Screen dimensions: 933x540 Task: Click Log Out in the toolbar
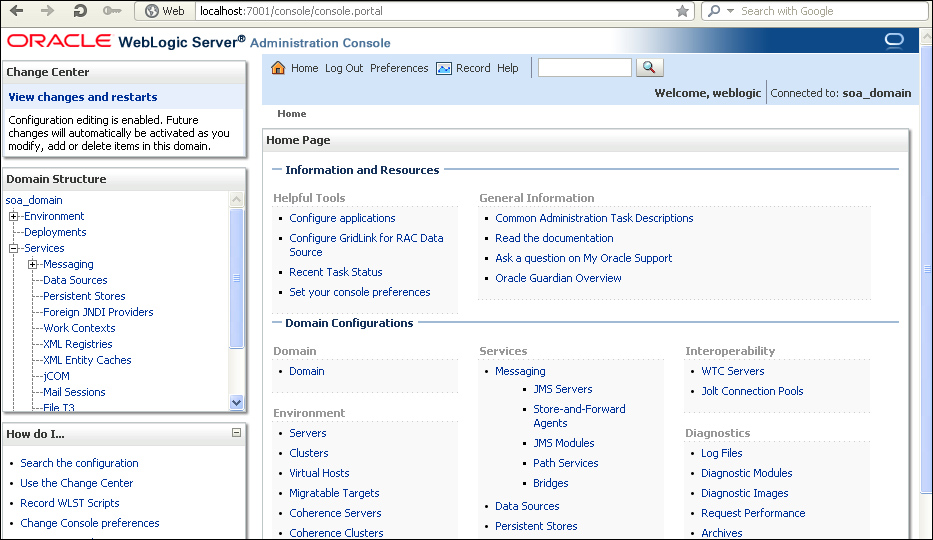coord(344,68)
